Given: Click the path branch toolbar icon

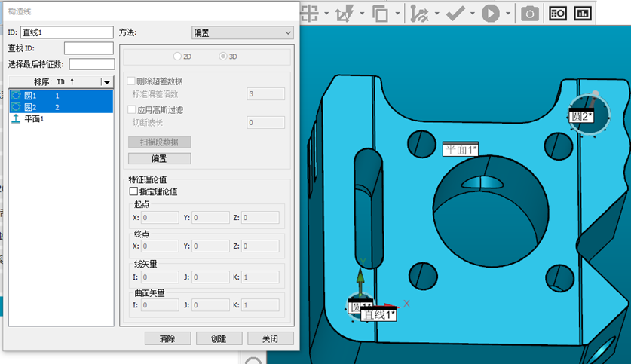Looking at the screenshot, I should pos(419,13).
